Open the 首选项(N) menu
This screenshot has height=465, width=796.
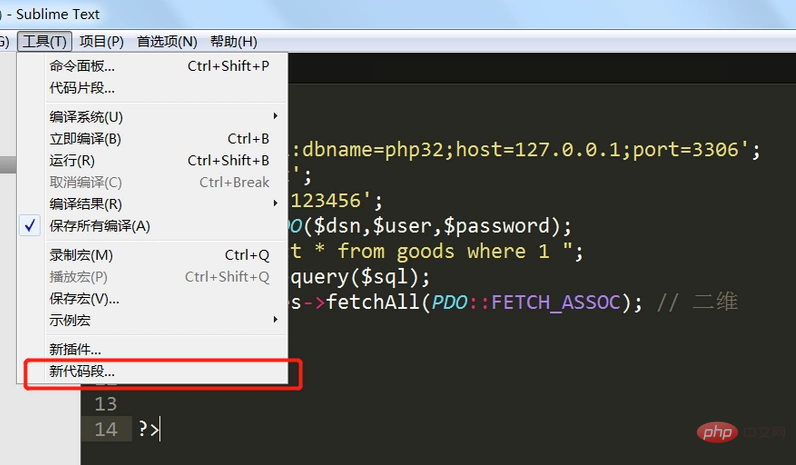tap(167, 41)
